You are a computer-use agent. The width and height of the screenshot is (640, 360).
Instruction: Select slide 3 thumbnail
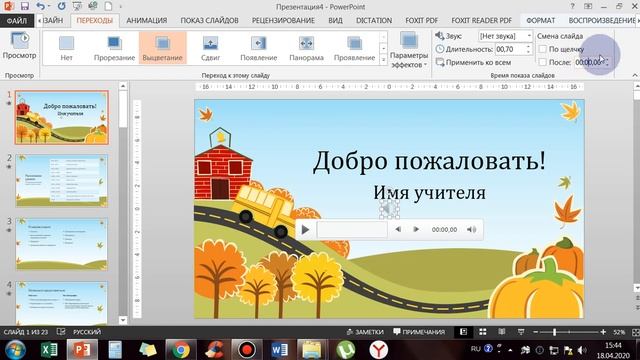coord(62,244)
